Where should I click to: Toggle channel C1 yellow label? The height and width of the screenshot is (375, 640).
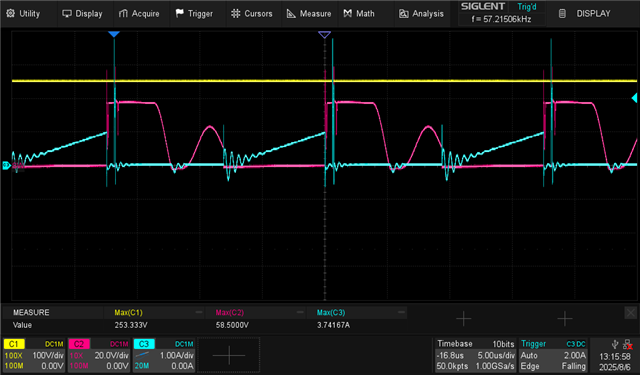point(14,344)
